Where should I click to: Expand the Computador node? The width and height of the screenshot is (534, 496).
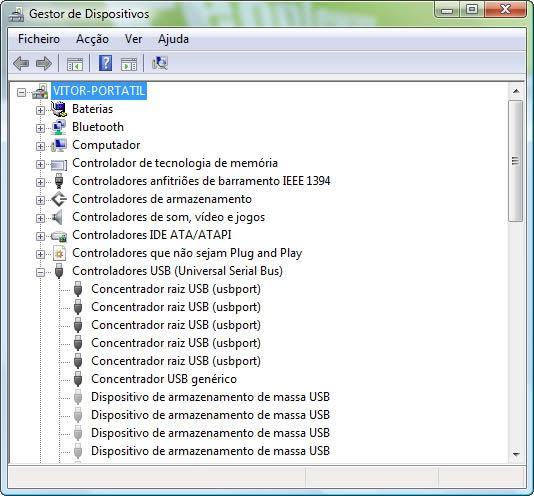(x=40, y=146)
